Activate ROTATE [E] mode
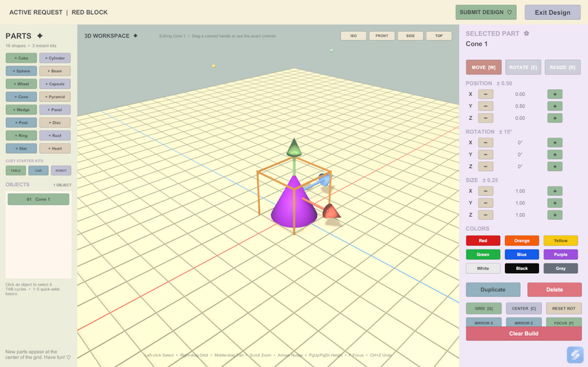This screenshot has height=367, width=588. click(x=523, y=67)
